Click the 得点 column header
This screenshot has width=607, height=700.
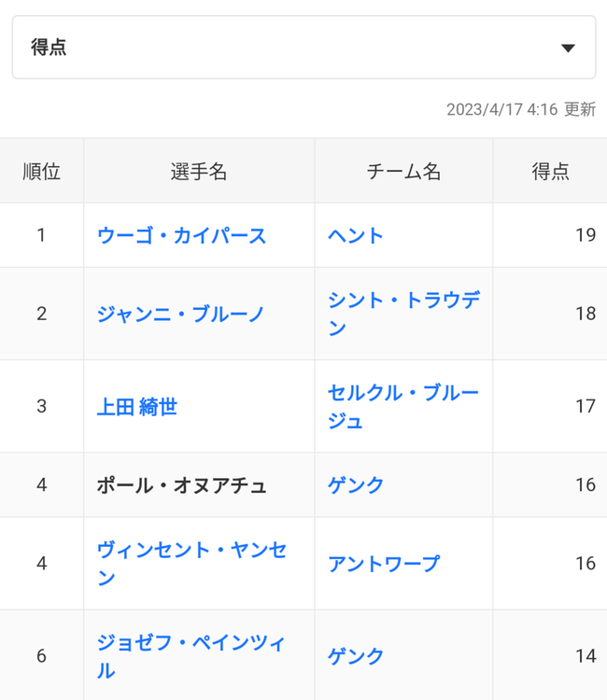click(550, 172)
